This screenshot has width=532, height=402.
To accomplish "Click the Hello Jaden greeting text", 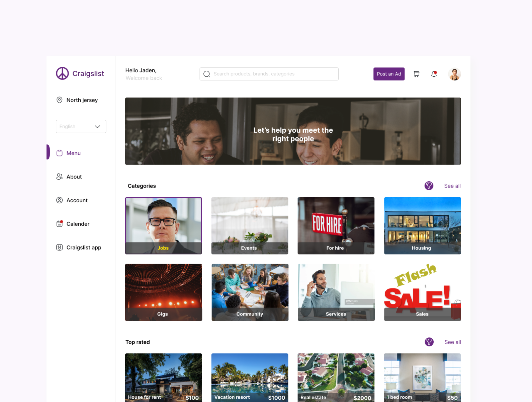I will (141, 70).
